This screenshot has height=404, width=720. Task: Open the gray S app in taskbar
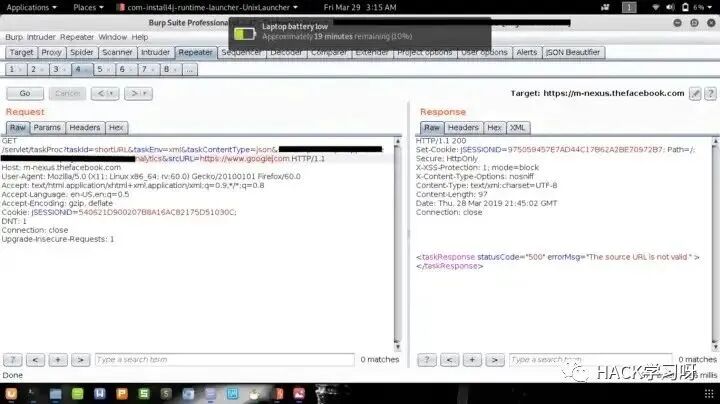166,393
